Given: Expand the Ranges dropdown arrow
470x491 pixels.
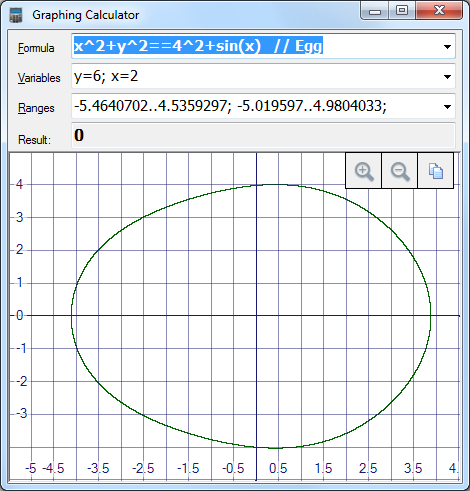Looking at the screenshot, I should coord(447,107).
